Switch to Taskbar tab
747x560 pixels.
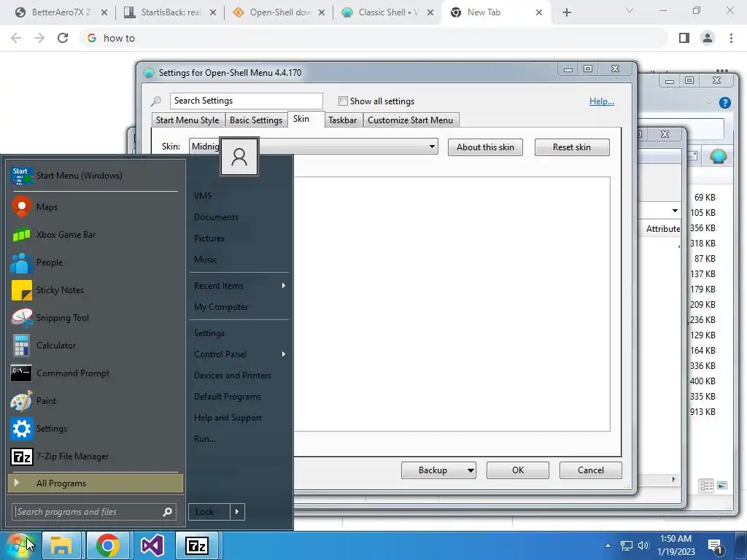click(x=343, y=120)
